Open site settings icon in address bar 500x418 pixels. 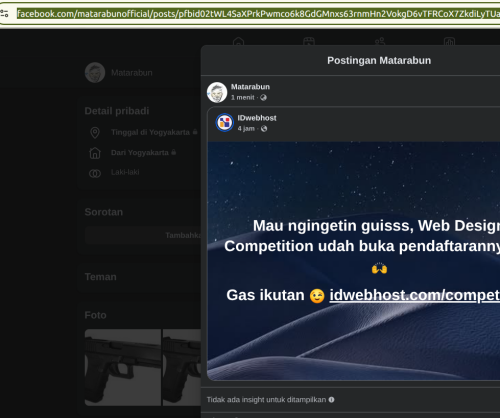[4, 14]
